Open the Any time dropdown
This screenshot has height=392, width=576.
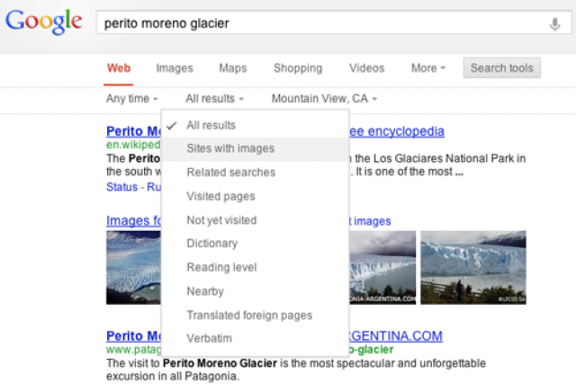tap(132, 99)
